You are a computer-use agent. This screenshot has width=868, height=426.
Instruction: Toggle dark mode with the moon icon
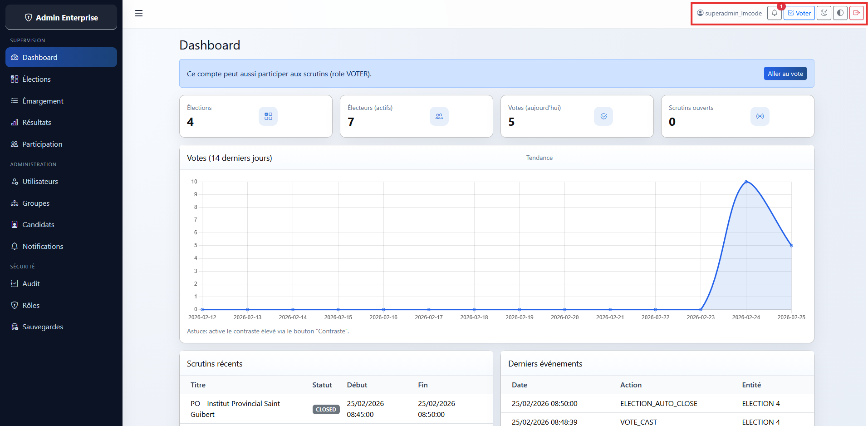click(x=824, y=13)
